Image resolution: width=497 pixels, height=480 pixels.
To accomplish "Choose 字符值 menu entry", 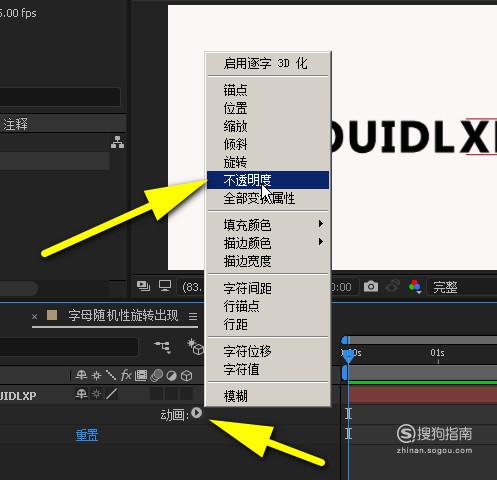I will [268, 369].
